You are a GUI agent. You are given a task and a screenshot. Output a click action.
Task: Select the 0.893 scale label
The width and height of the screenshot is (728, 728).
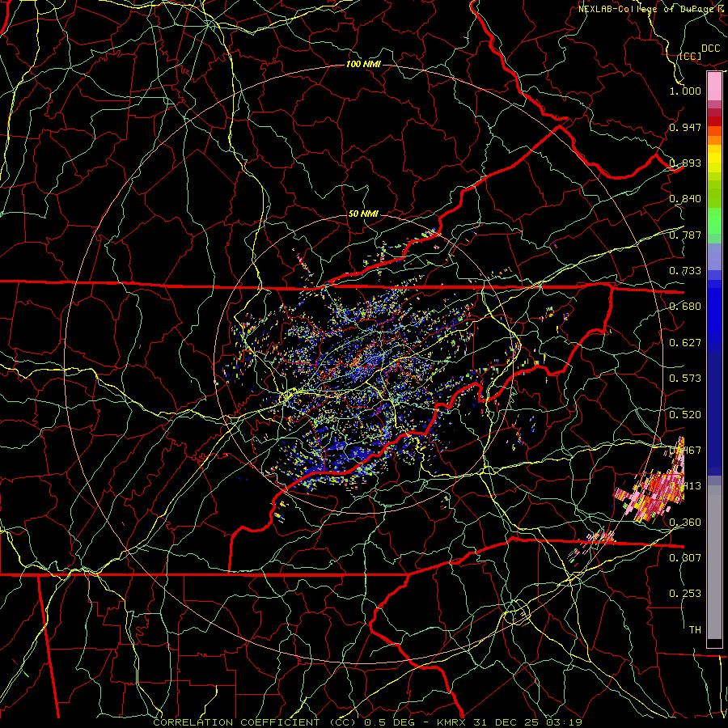685,163
